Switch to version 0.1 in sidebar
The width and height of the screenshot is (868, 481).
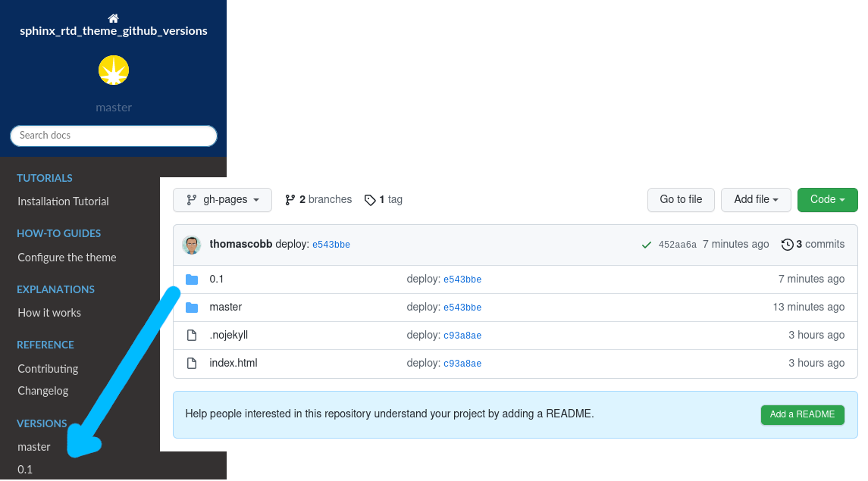(x=25, y=470)
